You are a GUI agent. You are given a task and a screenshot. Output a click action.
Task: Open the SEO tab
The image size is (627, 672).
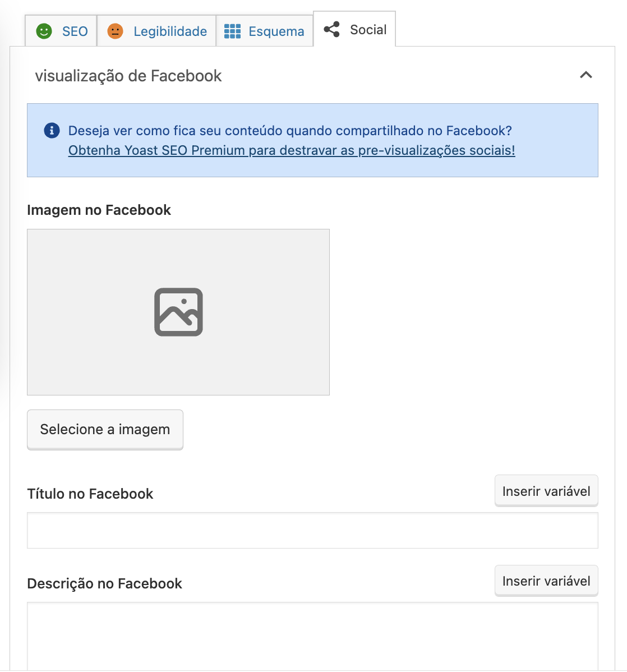[x=61, y=31]
